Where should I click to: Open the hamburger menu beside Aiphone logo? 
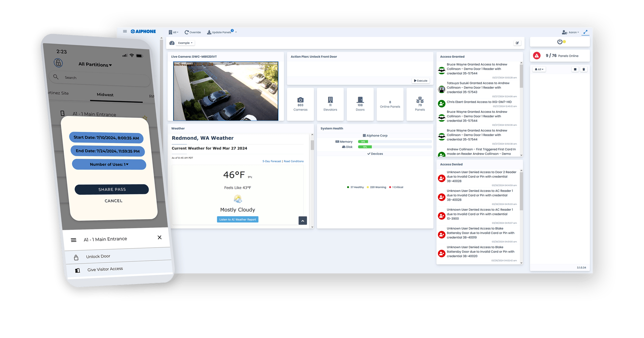125,32
